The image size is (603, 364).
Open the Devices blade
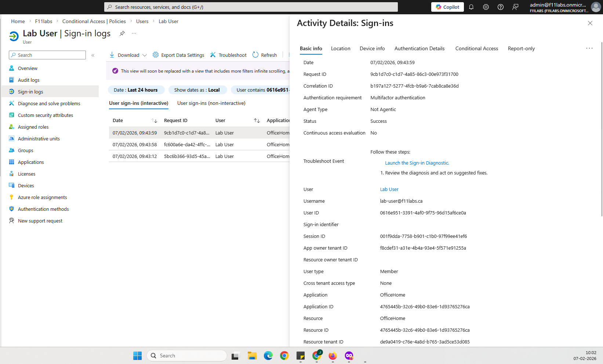coord(26,185)
